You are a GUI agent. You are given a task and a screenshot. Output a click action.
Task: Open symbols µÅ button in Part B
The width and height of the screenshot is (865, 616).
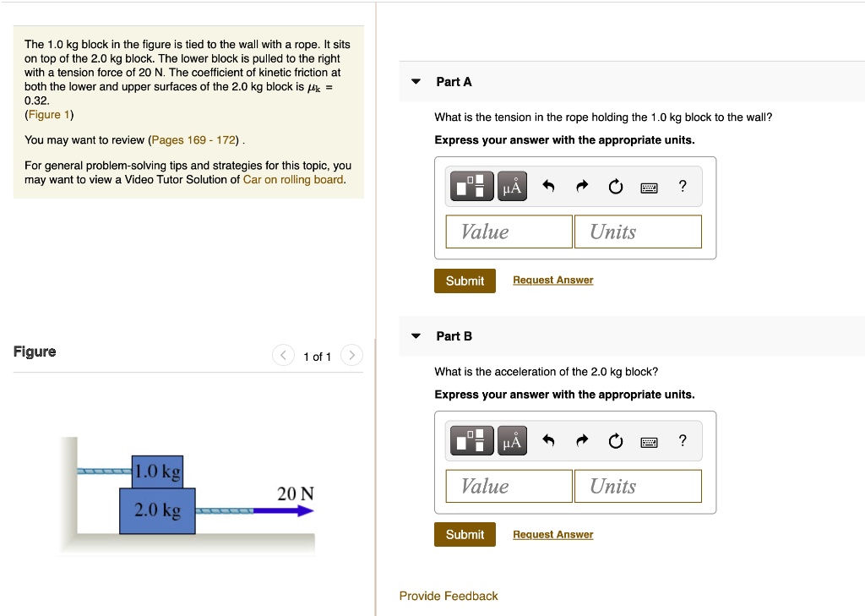pos(512,440)
